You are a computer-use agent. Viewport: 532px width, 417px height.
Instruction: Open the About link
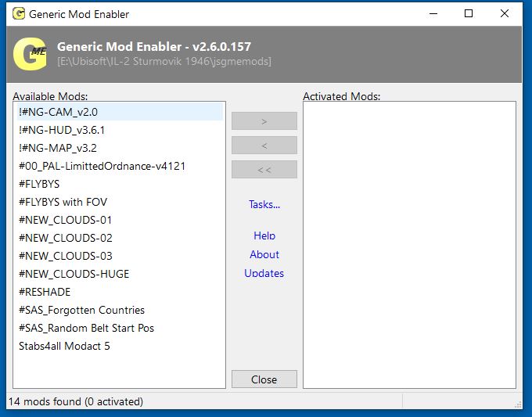(264, 254)
